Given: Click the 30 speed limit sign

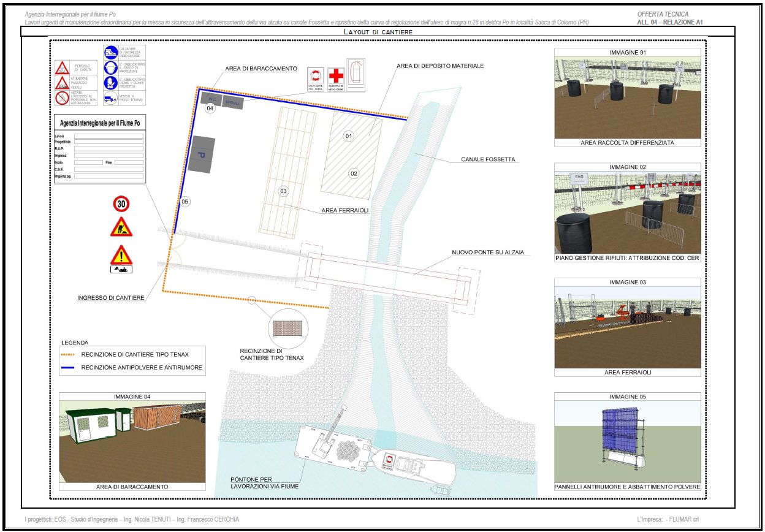Looking at the screenshot, I should [x=121, y=203].
